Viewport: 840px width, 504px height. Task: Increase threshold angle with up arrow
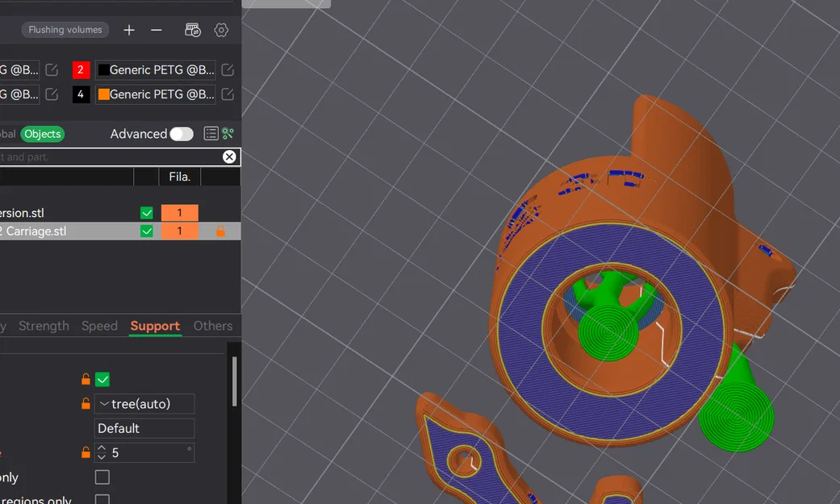pyautogui.click(x=102, y=448)
